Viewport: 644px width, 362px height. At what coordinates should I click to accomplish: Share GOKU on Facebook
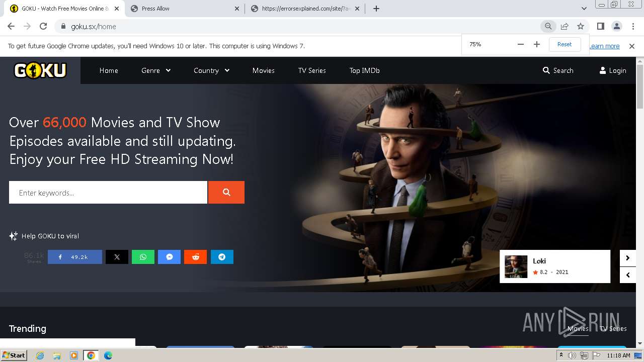click(75, 257)
